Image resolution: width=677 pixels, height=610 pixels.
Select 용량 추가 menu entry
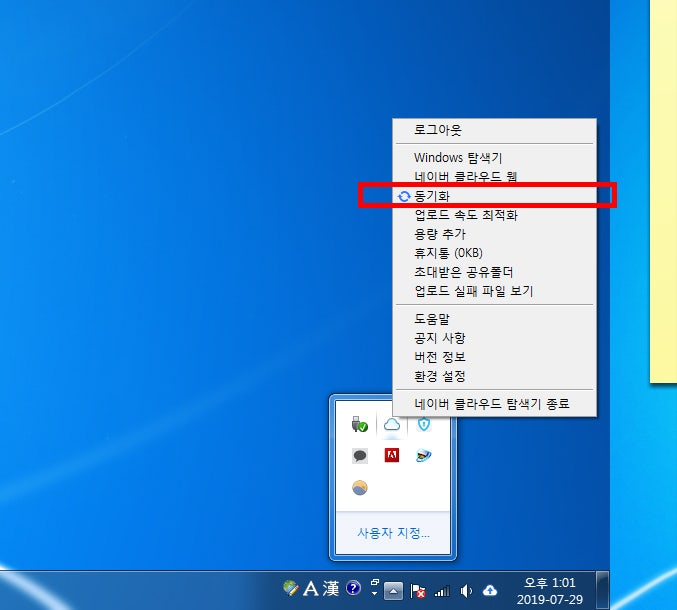pos(494,234)
